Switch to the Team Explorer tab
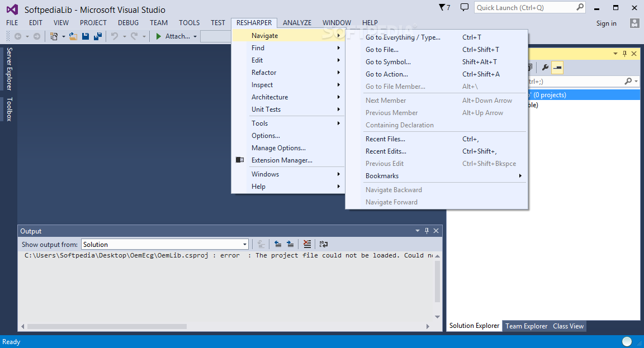The image size is (644, 348). [526, 326]
